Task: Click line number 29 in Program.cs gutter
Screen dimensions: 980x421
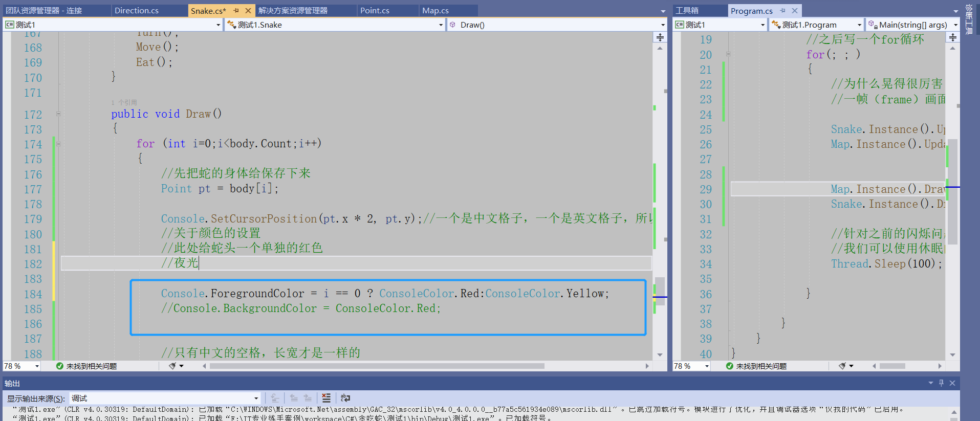Action: pos(706,189)
